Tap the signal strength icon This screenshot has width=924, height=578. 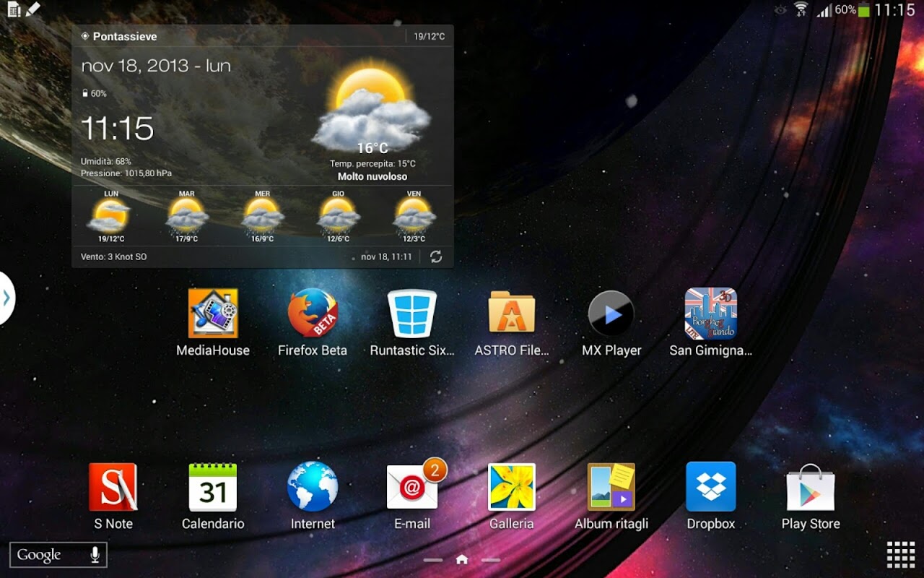tap(824, 10)
